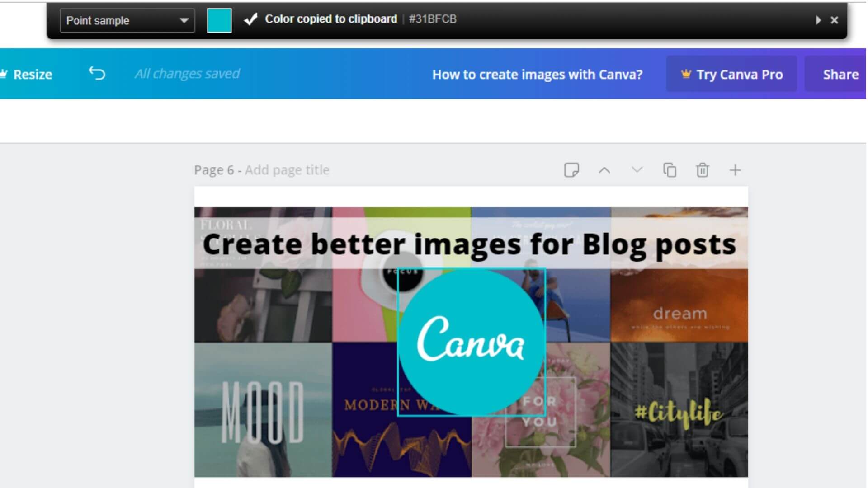Toggle the eyedropper toolbar visibility

pos(819,20)
